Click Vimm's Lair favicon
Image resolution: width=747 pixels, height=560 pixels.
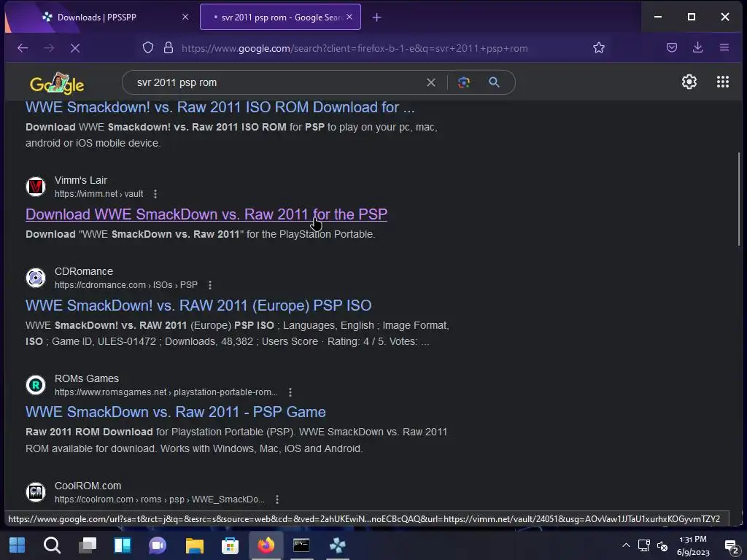[36, 187]
